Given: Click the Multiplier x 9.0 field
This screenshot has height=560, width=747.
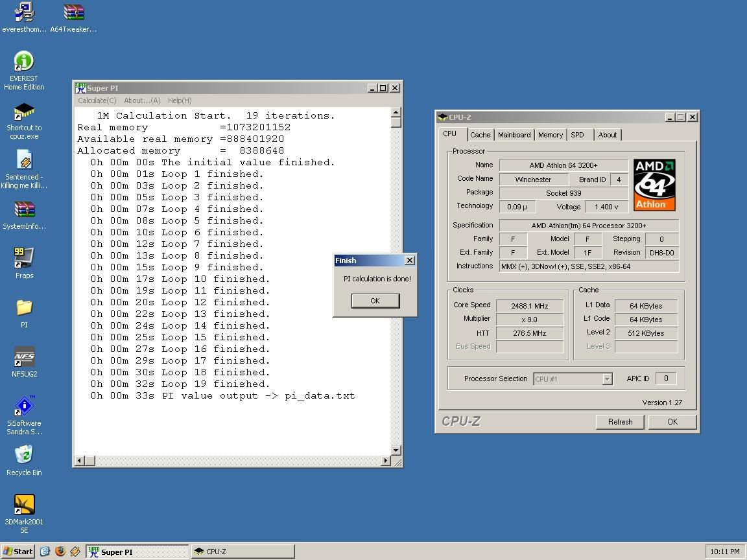Looking at the screenshot, I should click(x=530, y=320).
